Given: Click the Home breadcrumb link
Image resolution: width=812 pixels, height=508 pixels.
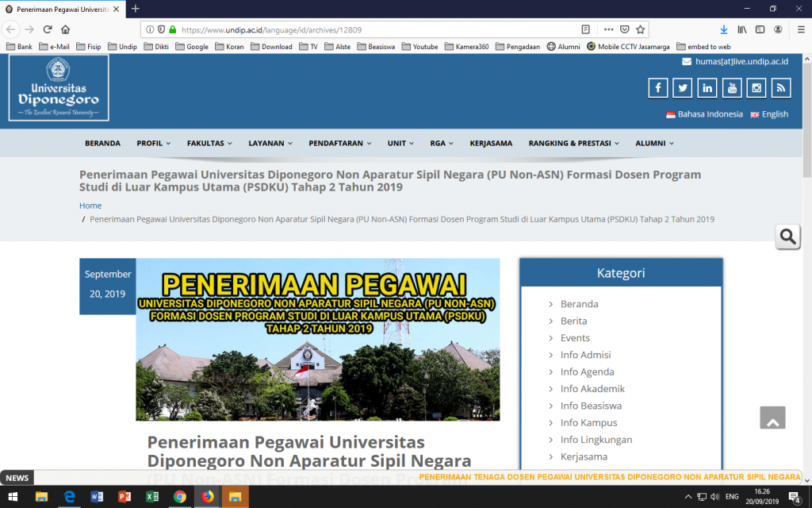Looking at the screenshot, I should 90,206.
